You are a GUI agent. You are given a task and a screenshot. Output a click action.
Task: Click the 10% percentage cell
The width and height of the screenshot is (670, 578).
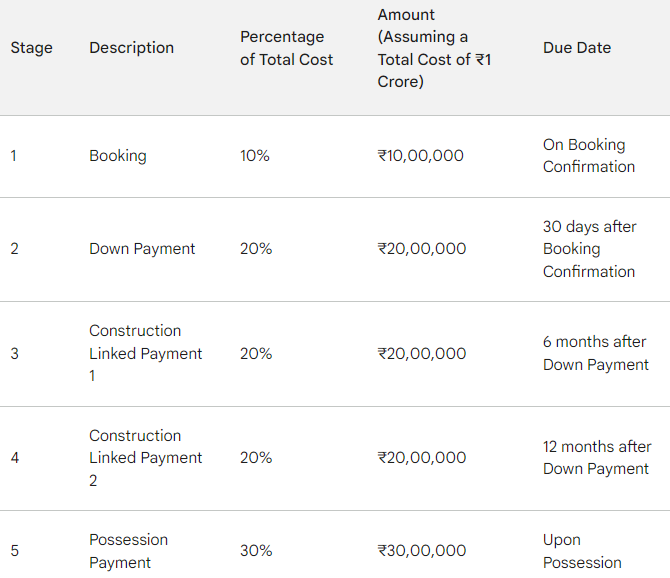click(x=255, y=156)
